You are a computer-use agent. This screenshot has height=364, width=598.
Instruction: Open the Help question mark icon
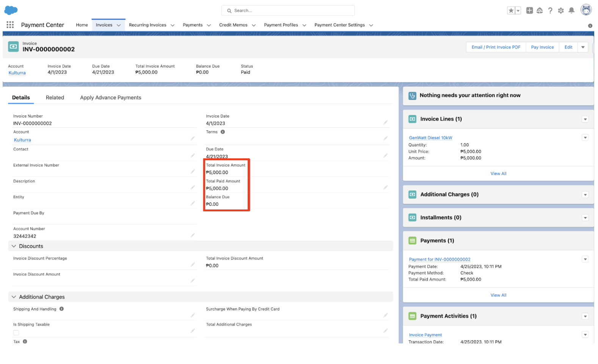[550, 11]
